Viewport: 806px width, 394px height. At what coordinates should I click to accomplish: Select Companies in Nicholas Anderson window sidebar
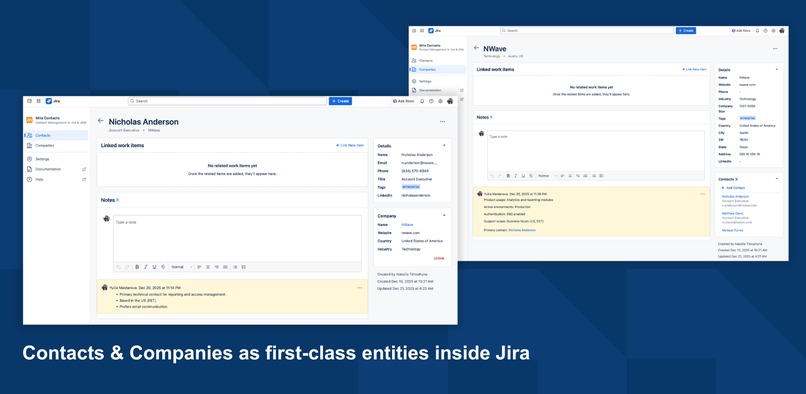click(x=56, y=146)
